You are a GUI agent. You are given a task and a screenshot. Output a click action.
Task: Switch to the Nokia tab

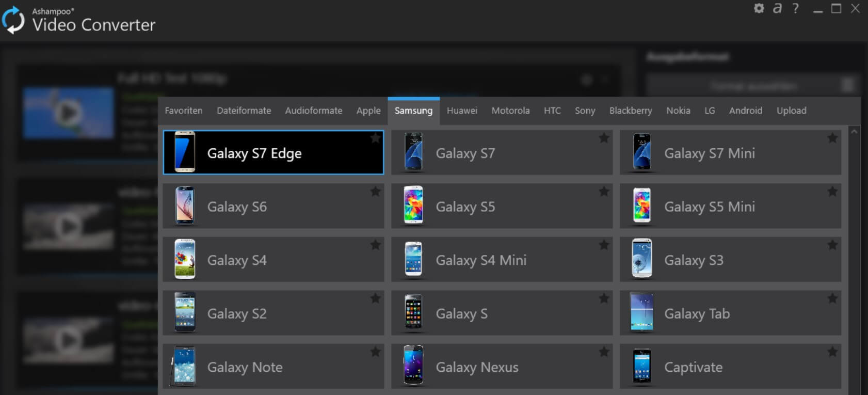click(678, 110)
